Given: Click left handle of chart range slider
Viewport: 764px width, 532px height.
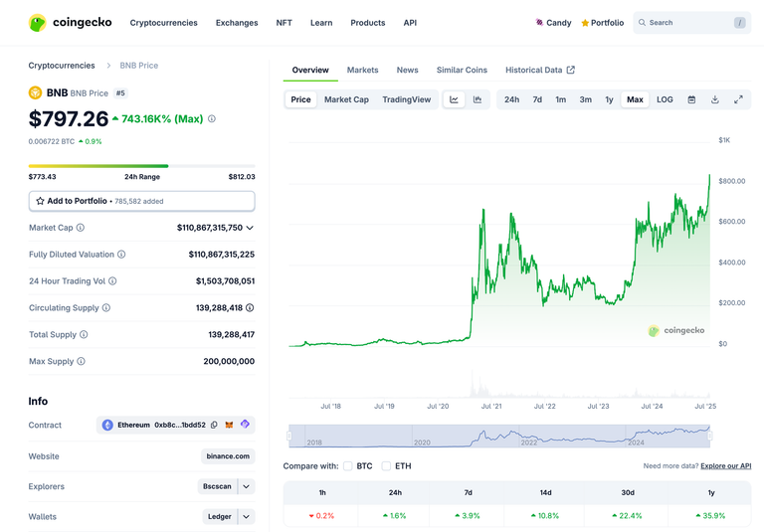Looking at the screenshot, I should point(289,436).
